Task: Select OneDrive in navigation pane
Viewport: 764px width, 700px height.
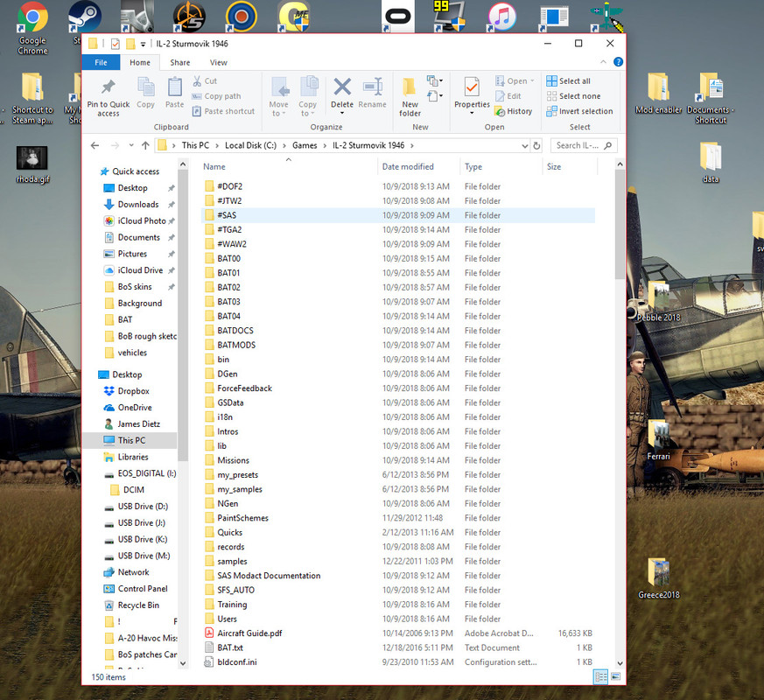Action: tap(135, 408)
